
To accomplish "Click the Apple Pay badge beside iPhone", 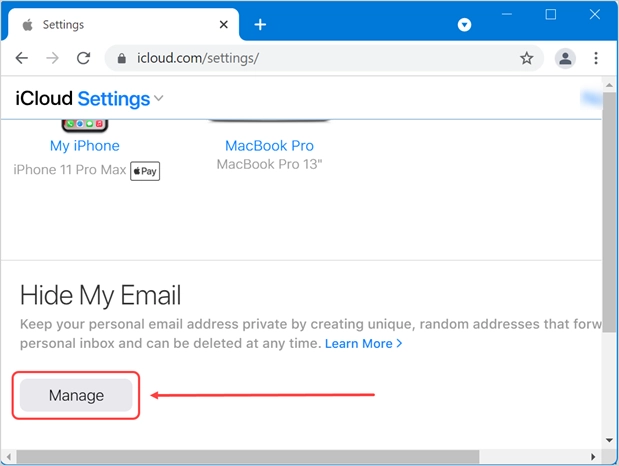I will pyautogui.click(x=145, y=171).
